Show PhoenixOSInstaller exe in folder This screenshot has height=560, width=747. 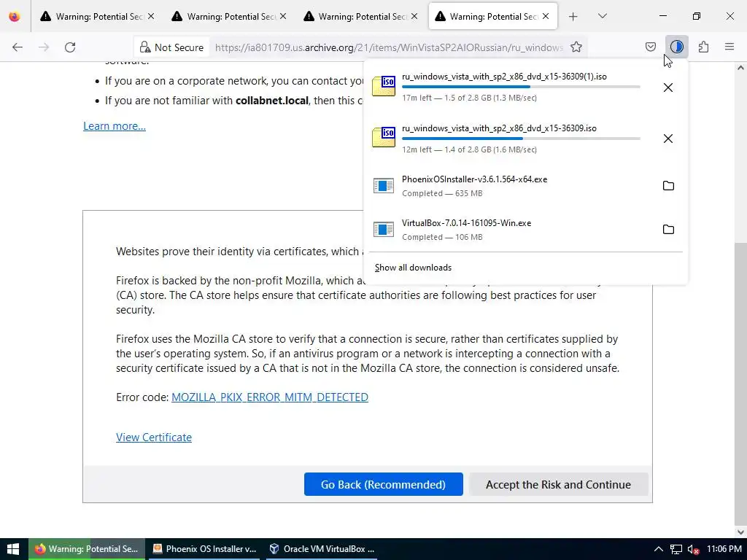pyautogui.click(x=668, y=186)
